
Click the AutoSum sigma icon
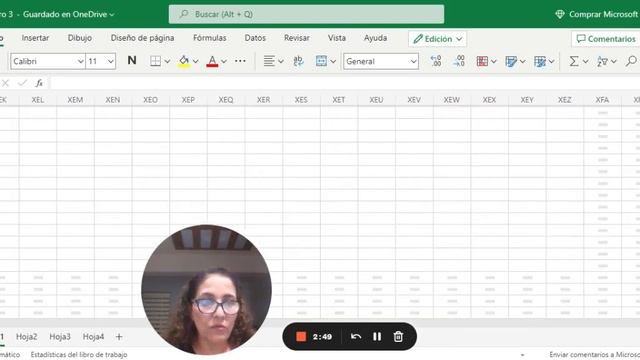point(574,61)
